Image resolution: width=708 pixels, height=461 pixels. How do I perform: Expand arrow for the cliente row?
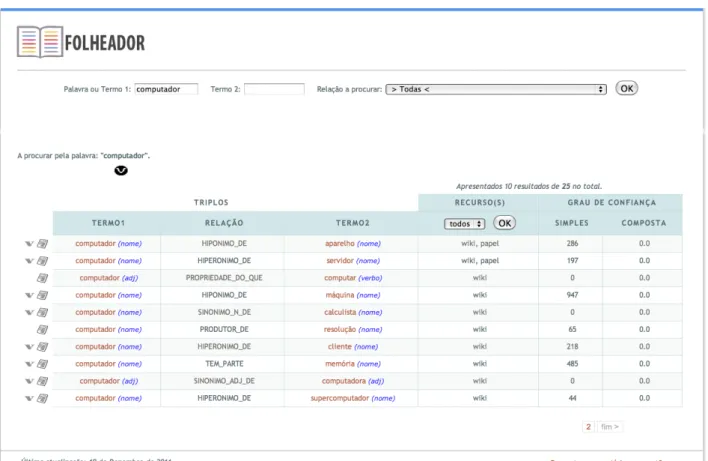coord(29,347)
